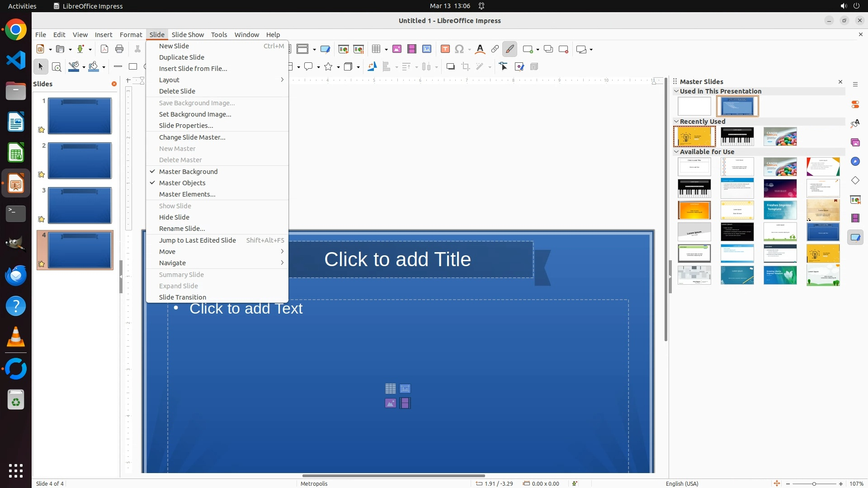Click the Insert Chart toolbar icon
This screenshot has height=488, width=868.
[x=427, y=49]
